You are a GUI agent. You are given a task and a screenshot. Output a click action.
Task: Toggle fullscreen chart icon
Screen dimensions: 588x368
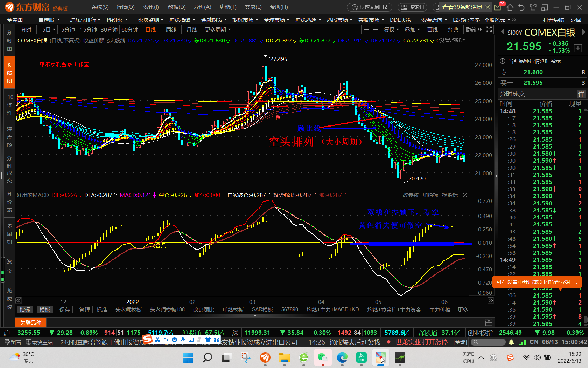(x=489, y=30)
